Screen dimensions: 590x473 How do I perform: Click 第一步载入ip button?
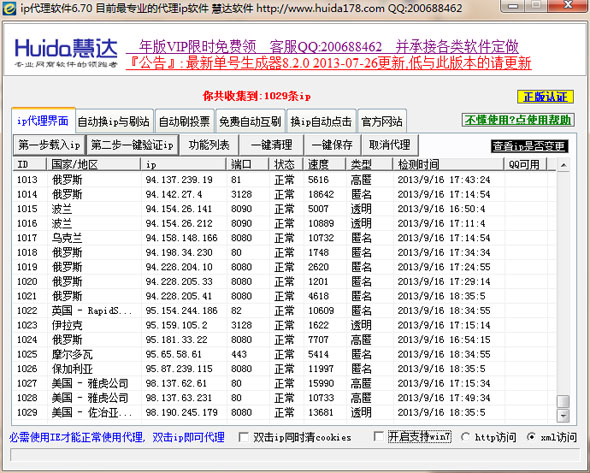pyautogui.click(x=49, y=145)
